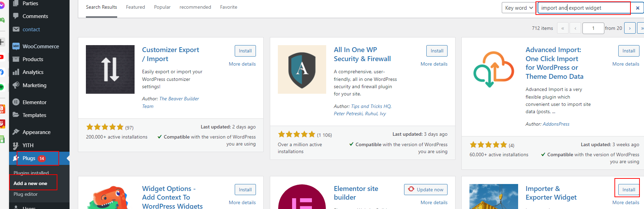Click "Last updated: 3 weeks ago" text
The width and height of the screenshot is (644, 209).
coord(610,144)
